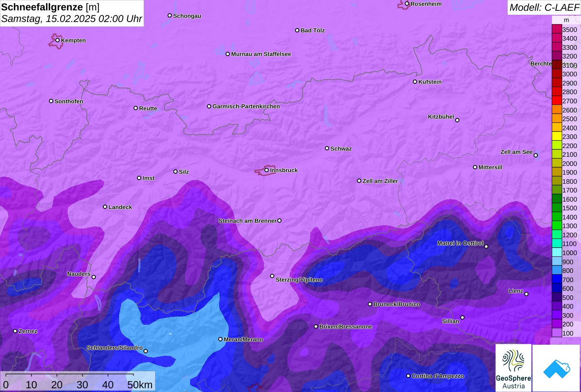
Task: Select the Steinach am Brenner label
Action: pos(247,221)
